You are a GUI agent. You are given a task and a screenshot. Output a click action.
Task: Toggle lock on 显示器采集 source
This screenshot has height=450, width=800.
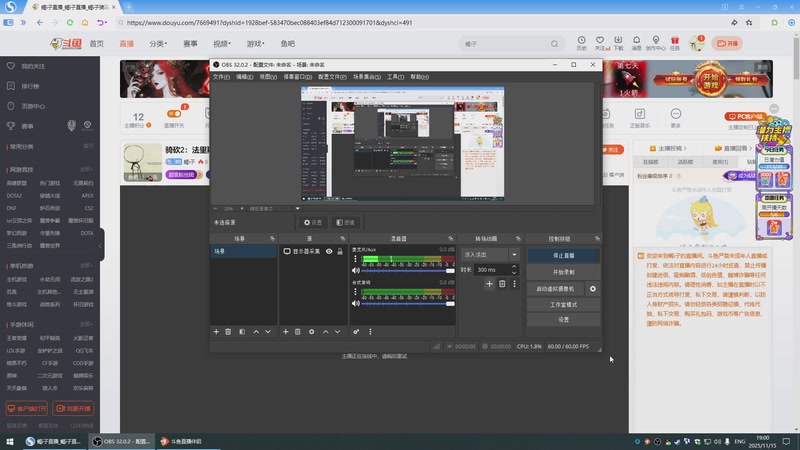click(340, 252)
